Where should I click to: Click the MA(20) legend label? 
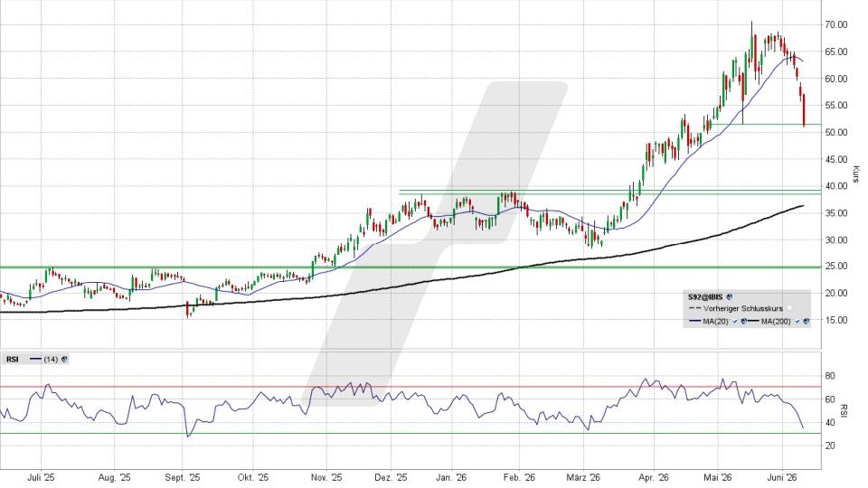[715, 322]
